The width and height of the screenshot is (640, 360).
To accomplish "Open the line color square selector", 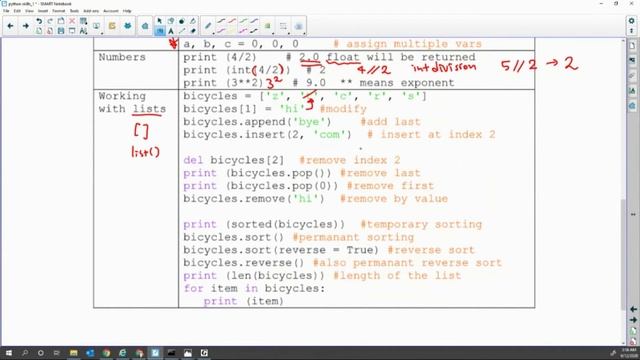I will pos(268,26).
